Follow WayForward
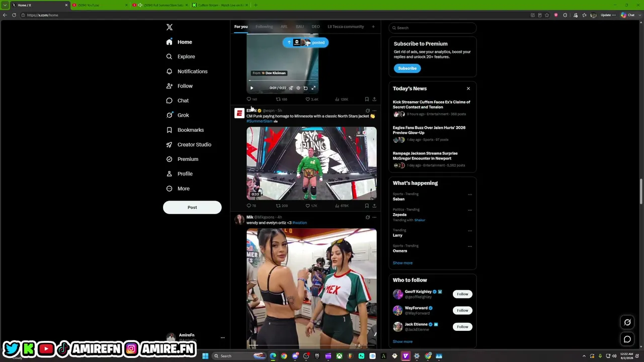The height and width of the screenshot is (362, 644). point(462,310)
